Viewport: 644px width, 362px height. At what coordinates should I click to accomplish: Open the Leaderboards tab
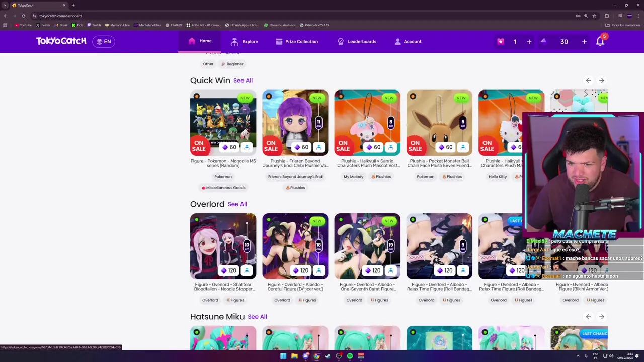357,42
